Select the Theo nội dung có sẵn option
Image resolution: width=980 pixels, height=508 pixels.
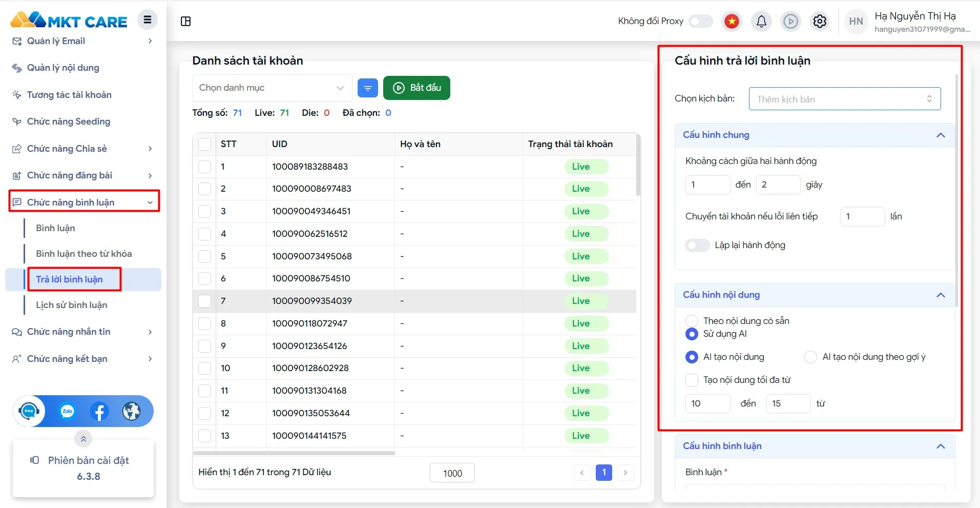pos(692,321)
